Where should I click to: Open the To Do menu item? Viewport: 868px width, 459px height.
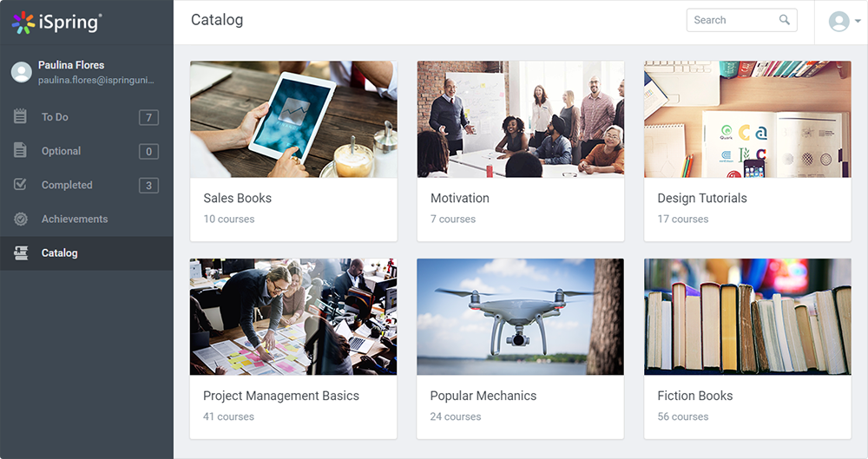tap(86, 117)
